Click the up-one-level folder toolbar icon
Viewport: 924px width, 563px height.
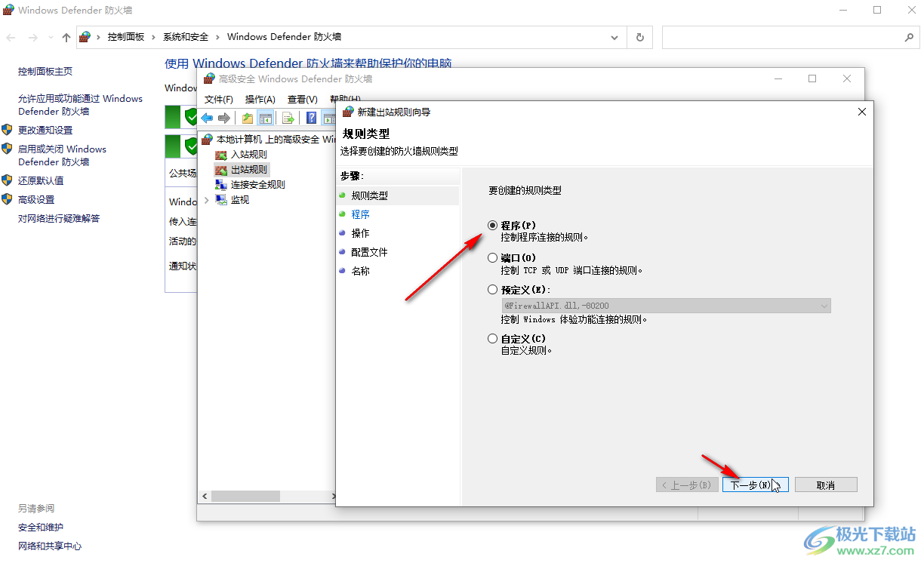pyautogui.click(x=247, y=118)
